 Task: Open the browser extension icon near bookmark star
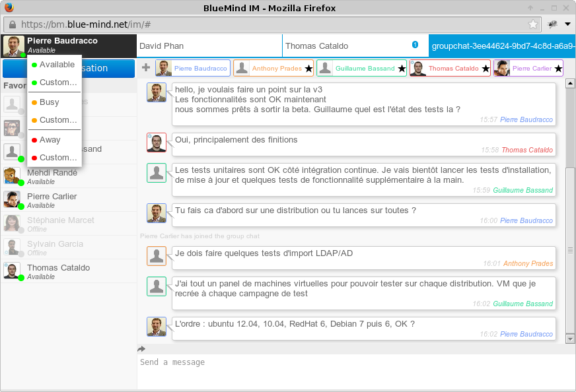coord(552,24)
